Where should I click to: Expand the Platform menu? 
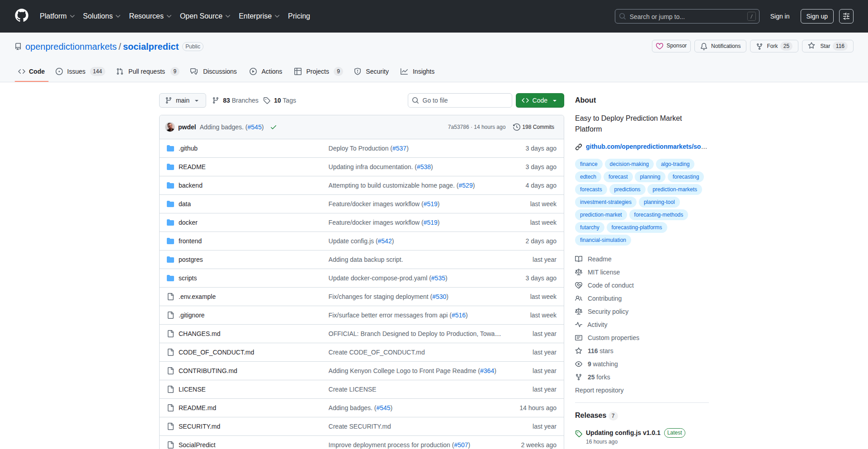[x=57, y=16]
